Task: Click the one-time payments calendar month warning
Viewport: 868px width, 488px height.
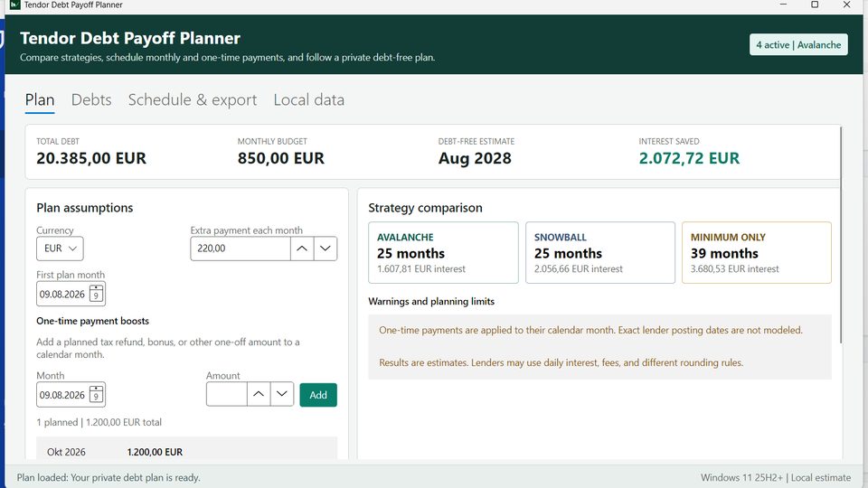Action: pos(590,331)
